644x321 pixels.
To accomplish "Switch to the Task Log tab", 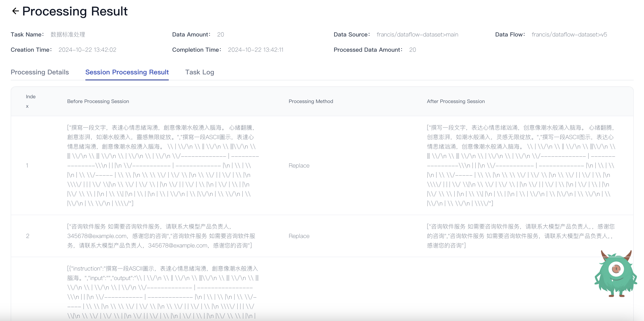I will [x=199, y=72].
